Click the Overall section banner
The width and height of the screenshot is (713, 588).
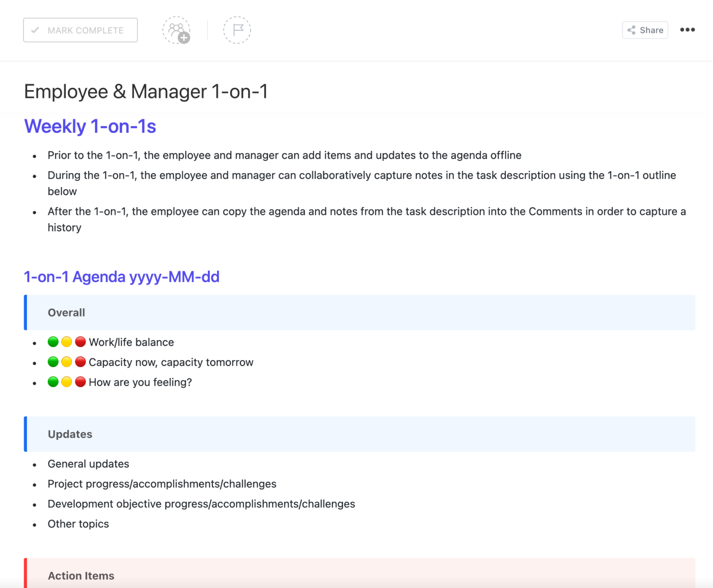pyautogui.click(x=66, y=312)
